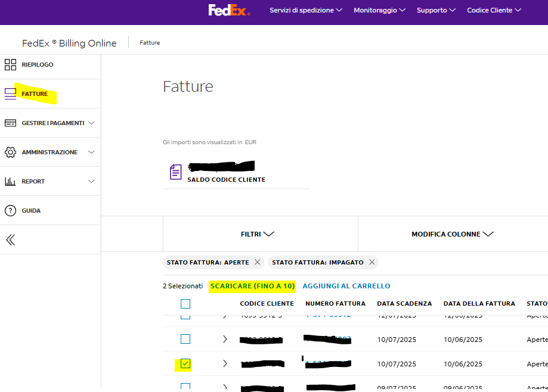Expand the checked invoice row details
Screen dimensions: 548x392
point(225,364)
